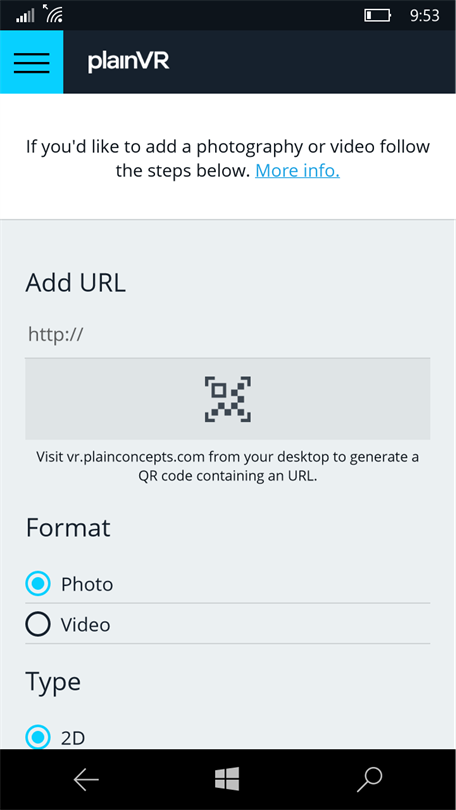
Task: Tap the Windows Start logo button
Action: click(227, 779)
